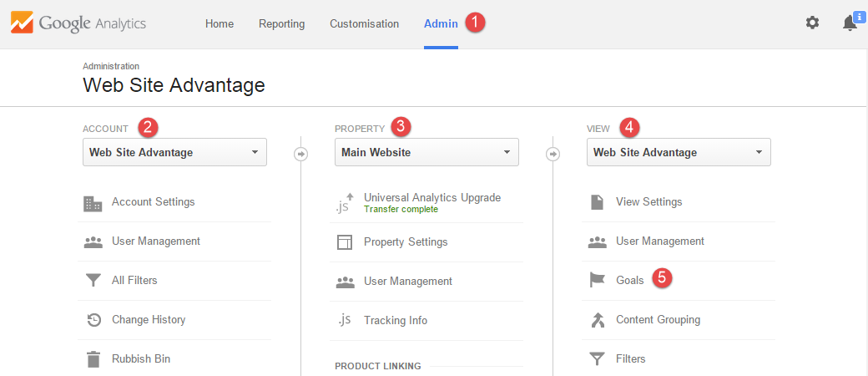The height and width of the screenshot is (376, 868).
Task: Switch to the Reporting tab
Action: tap(282, 24)
